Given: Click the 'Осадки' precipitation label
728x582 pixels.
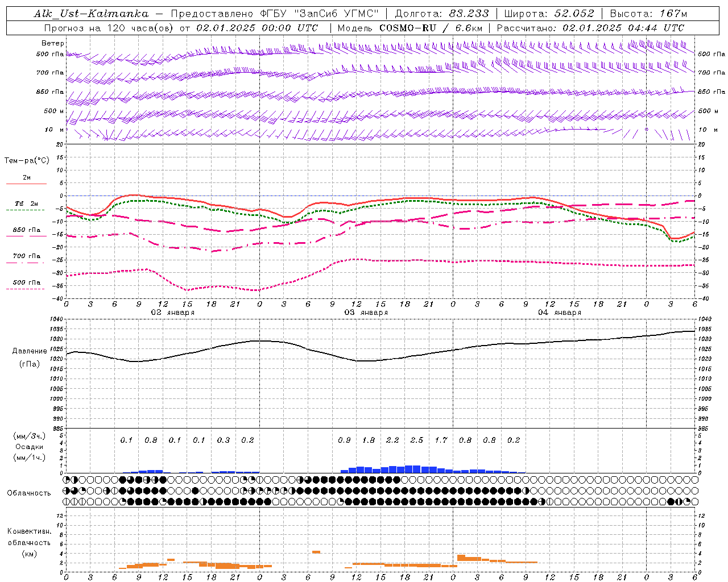Looking at the screenshot, I should pos(28,447).
